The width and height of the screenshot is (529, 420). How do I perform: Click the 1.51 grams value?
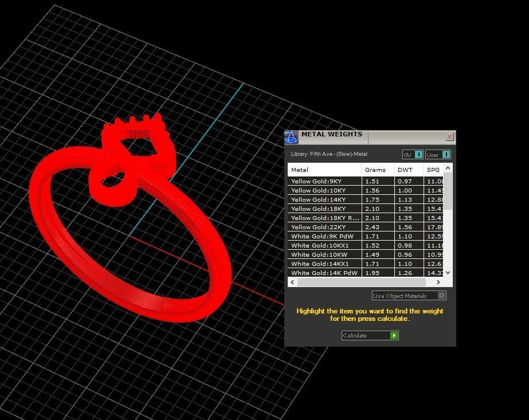[x=372, y=181]
